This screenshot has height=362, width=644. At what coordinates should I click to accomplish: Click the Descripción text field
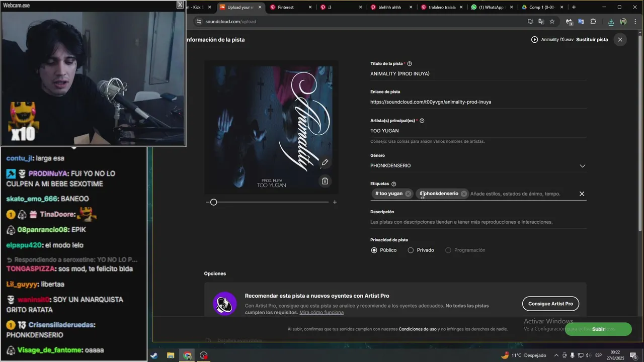click(x=478, y=222)
